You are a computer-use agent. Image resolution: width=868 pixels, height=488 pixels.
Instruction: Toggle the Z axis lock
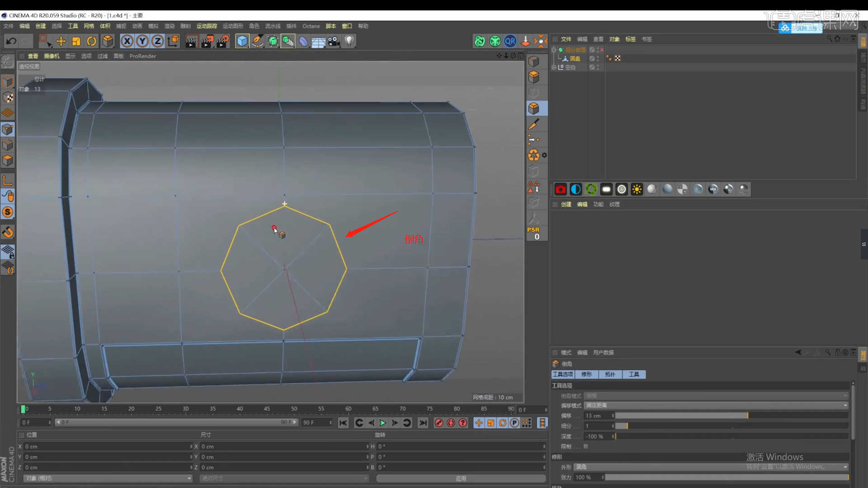pyautogui.click(x=157, y=42)
